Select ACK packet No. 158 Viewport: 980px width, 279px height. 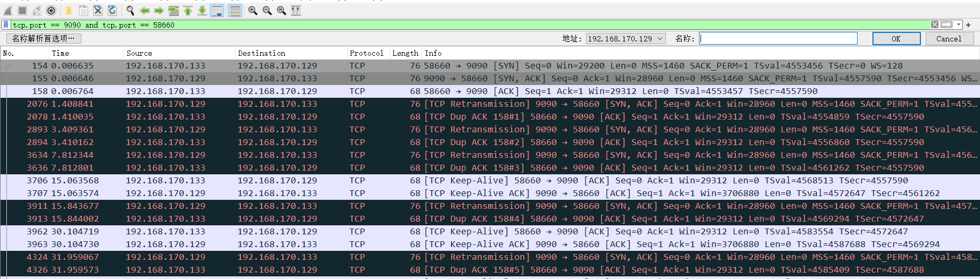[x=490, y=91]
